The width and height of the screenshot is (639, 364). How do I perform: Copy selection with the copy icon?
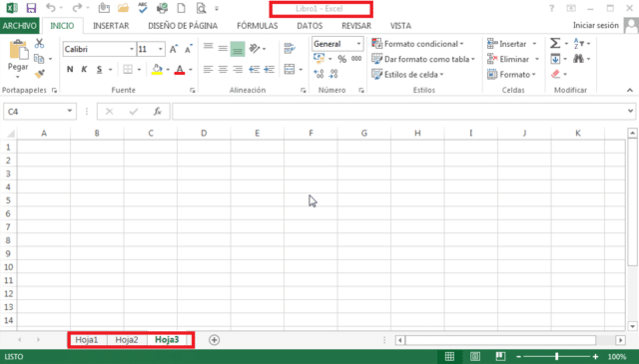click(39, 59)
